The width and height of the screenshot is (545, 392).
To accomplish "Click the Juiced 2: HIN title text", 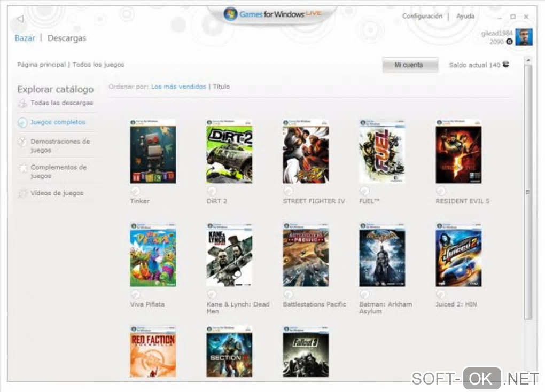I will (456, 304).
